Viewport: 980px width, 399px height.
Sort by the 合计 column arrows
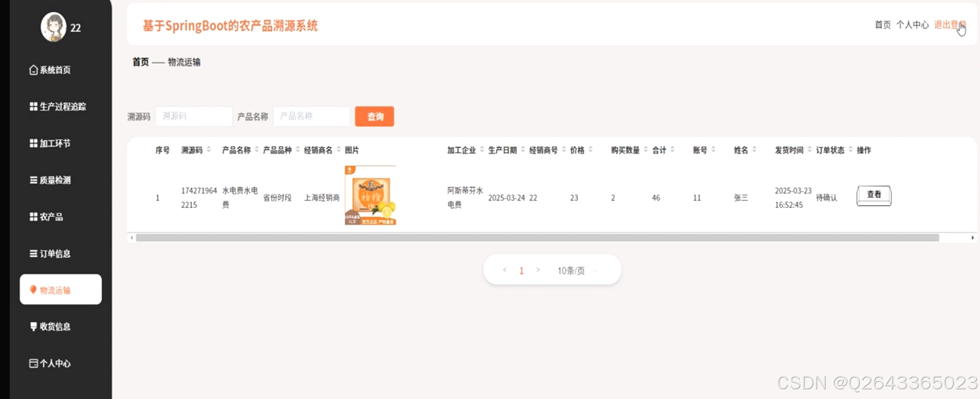tap(672, 150)
